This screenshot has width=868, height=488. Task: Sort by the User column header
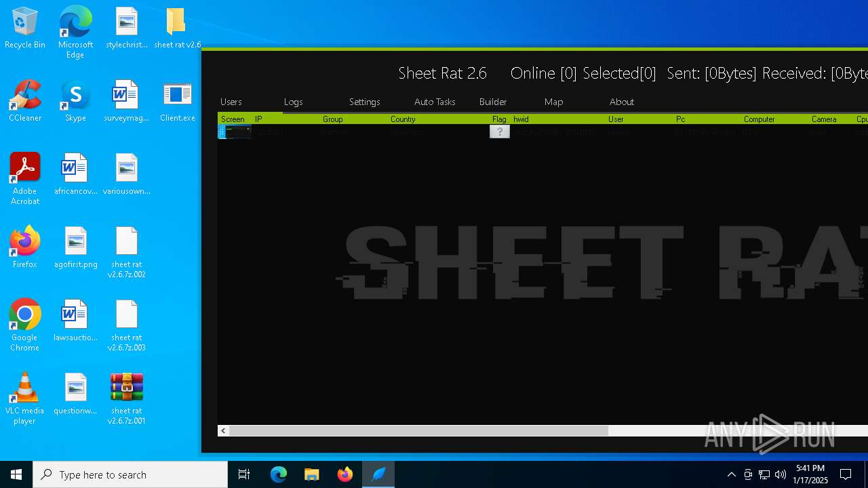click(x=639, y=119)
